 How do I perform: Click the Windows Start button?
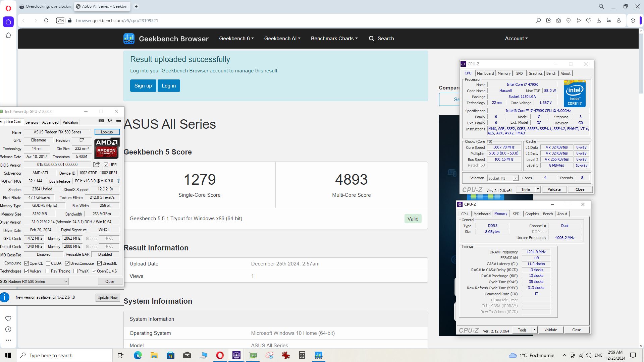point(8,355)
